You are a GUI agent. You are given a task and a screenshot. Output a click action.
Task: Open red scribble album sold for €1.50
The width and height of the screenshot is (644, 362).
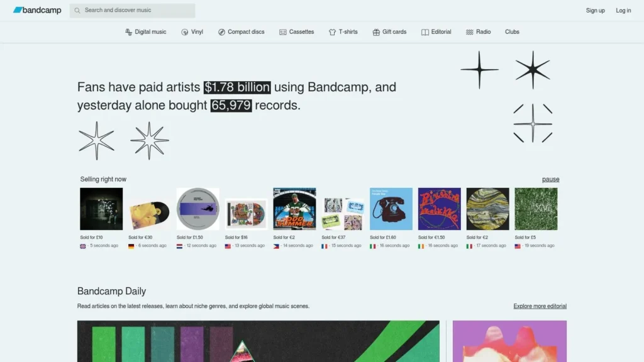click(x=440, y=209)
